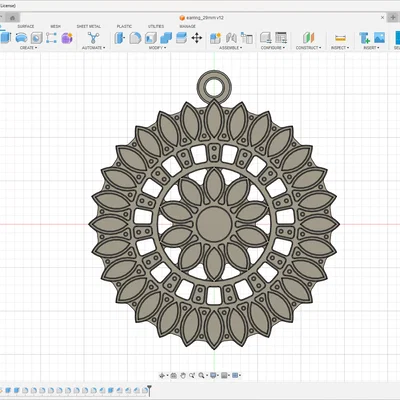Image resolution: width=400 pixels, height=400 pixels.
Task: Open the Home tab icon
Action: pos(12,18)
